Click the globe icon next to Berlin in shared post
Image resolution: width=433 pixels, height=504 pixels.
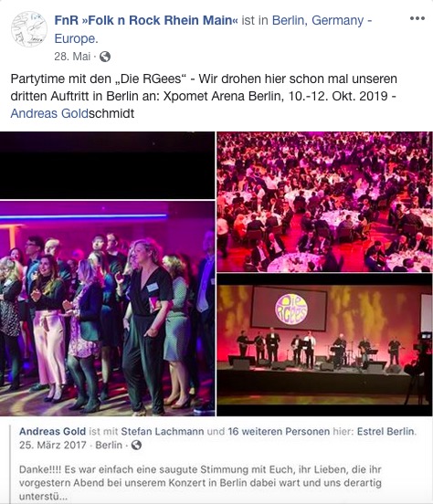136,446
